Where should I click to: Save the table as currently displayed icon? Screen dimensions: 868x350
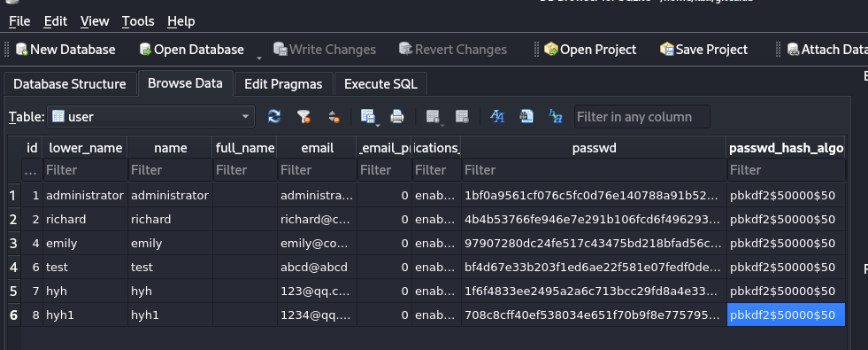[x=367, y=116]
